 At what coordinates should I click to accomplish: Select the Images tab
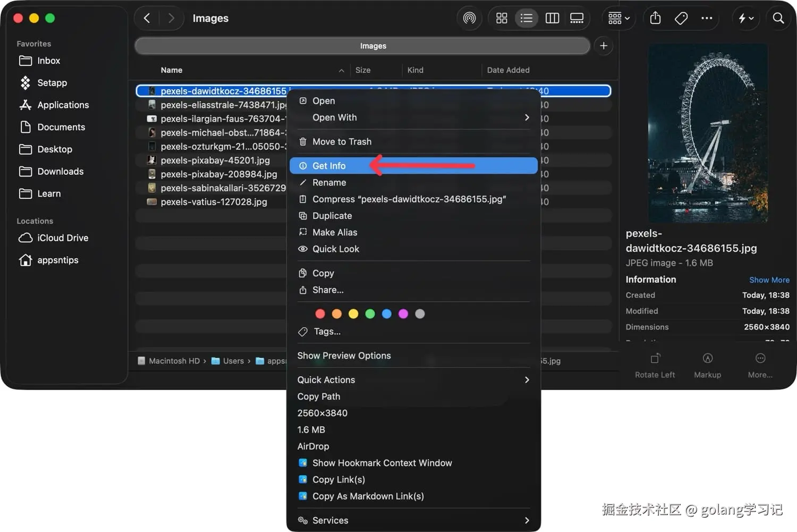click(x=362, y=46)
